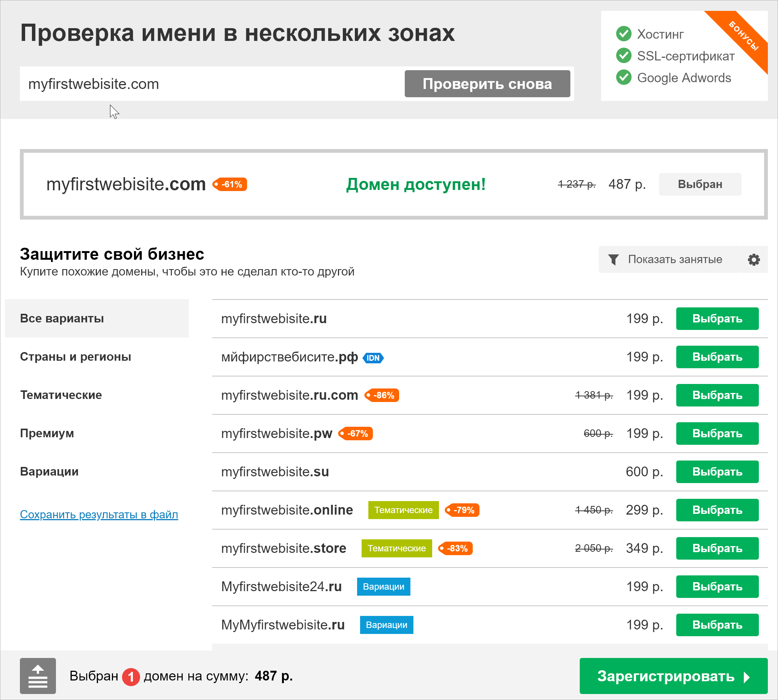The image size is (778, 700).
Task: Open the Вариации section in sidebar
Action: coord(49,471)
